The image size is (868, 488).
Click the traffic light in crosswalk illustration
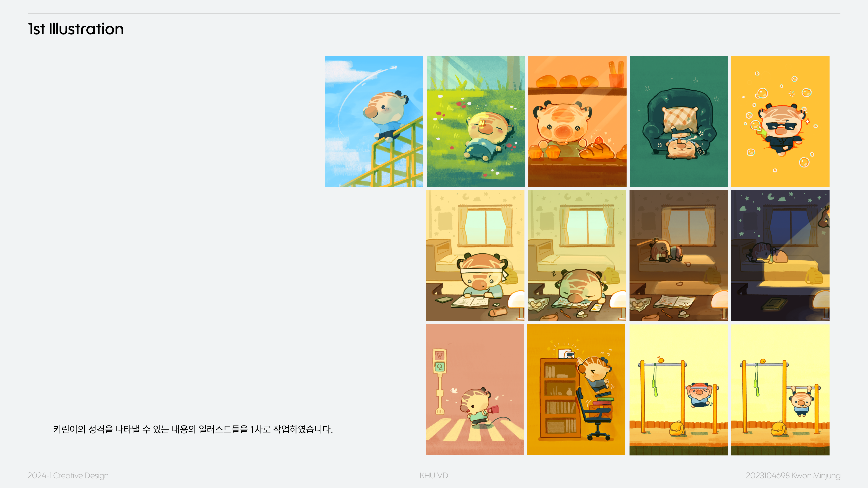coord(439,361)
